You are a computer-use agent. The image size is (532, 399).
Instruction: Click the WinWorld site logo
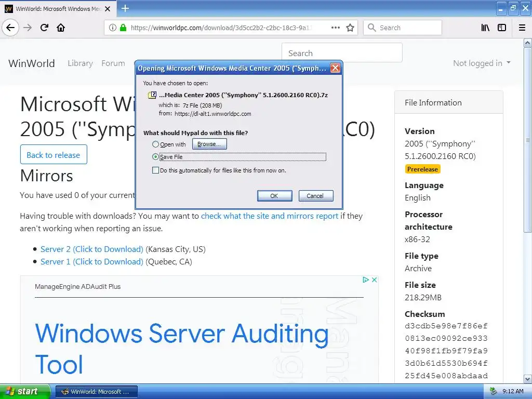coord(32,63)
